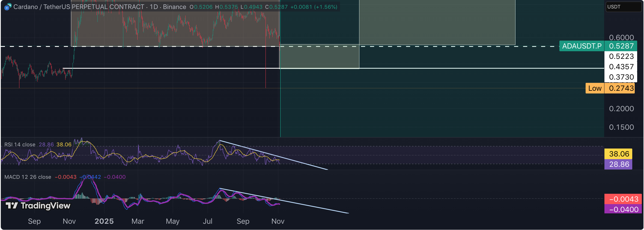Viewport: 644px width, 230px height.
Task: Click the 1D interval in chart title
Action: coord(154,7)
